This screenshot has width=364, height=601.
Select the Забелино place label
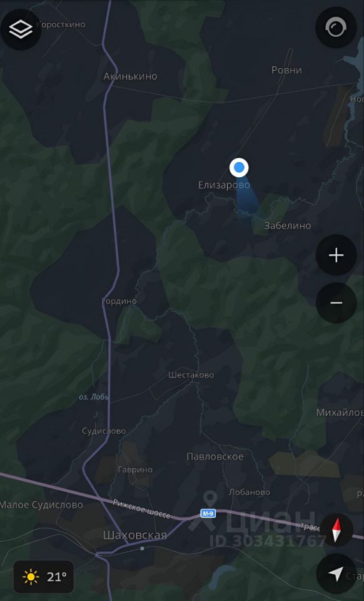[x=288, y=226]
